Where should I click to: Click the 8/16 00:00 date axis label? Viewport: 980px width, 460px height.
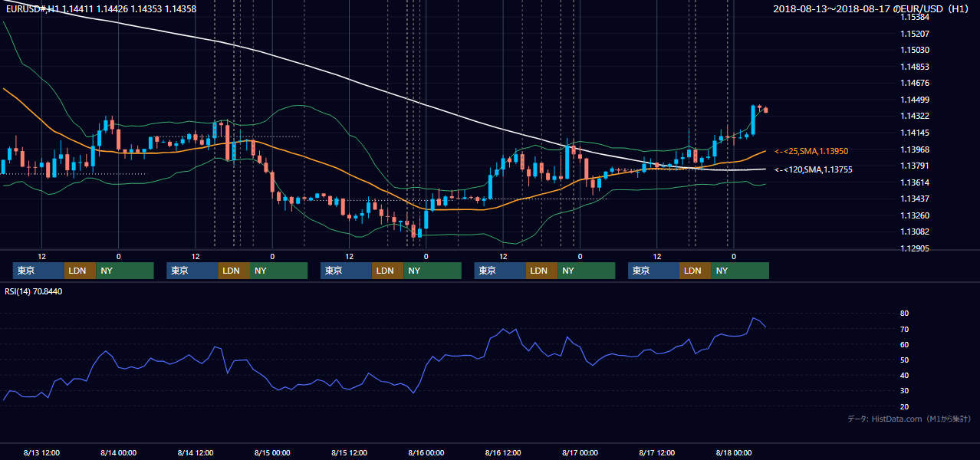[x=426, y=452]
